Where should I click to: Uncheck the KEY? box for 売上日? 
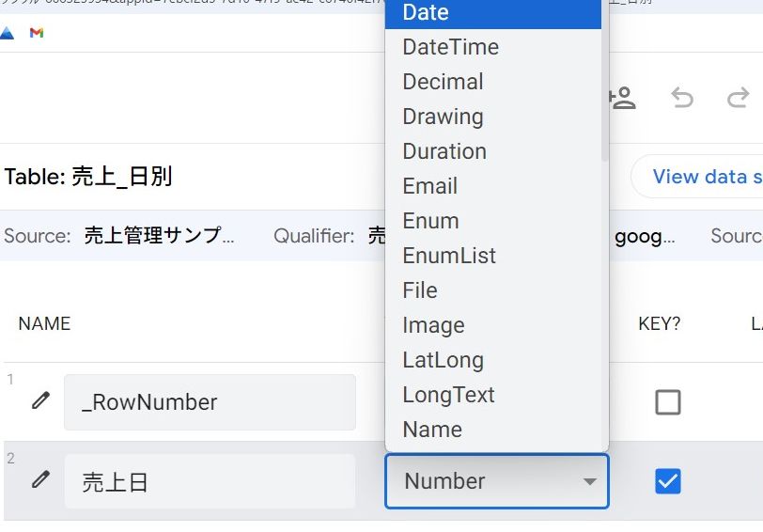pyautogui.click(x=667, y=481)
